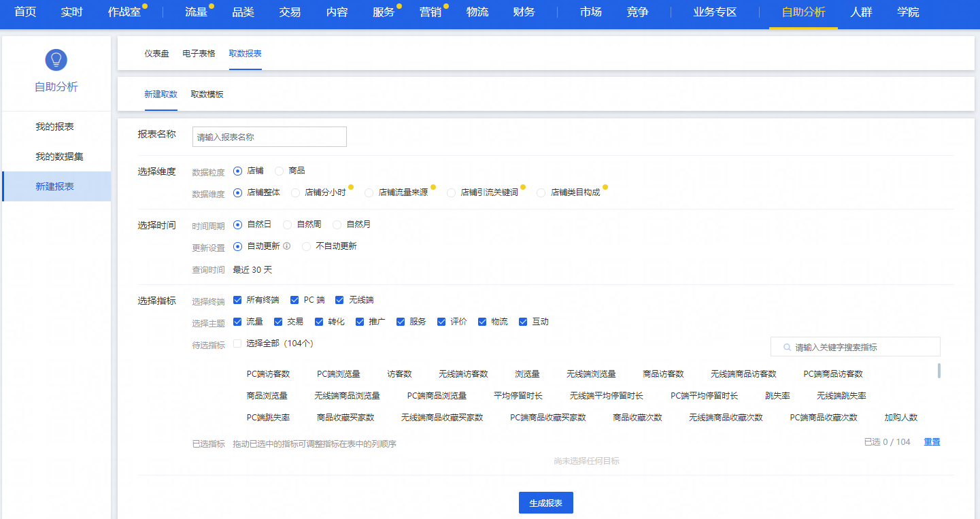The height and width of the screenshot is (519, 980).
Task: Click the 报表名称 input field
Action: pyautogui.click(x=269, y=137)
